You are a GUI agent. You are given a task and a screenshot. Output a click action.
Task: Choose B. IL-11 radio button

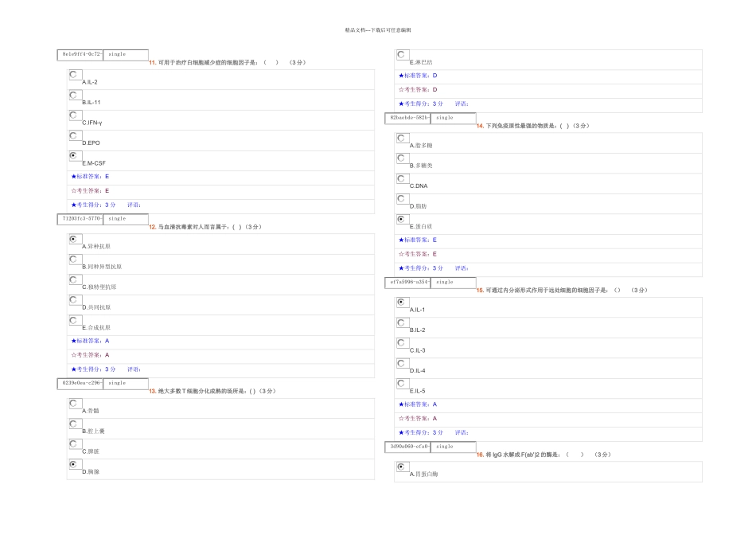(x=73, y=95)
